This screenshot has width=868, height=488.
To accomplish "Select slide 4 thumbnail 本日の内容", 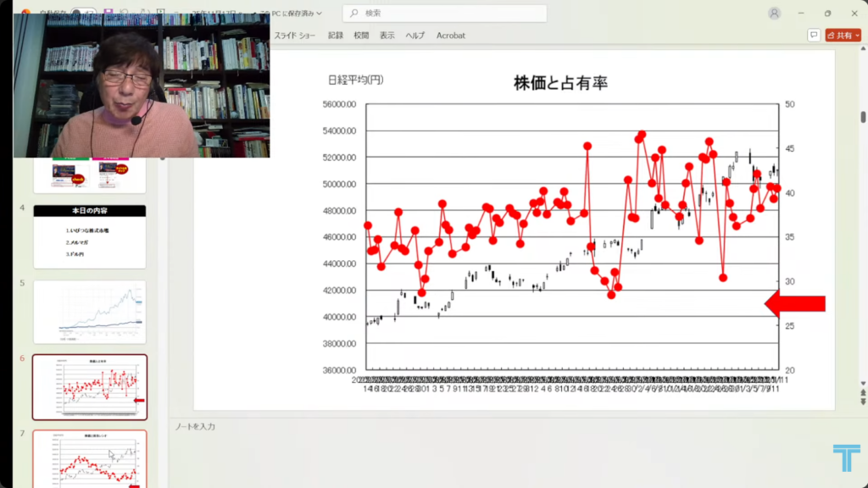I will pyautogui.click(x=89, y=236).
